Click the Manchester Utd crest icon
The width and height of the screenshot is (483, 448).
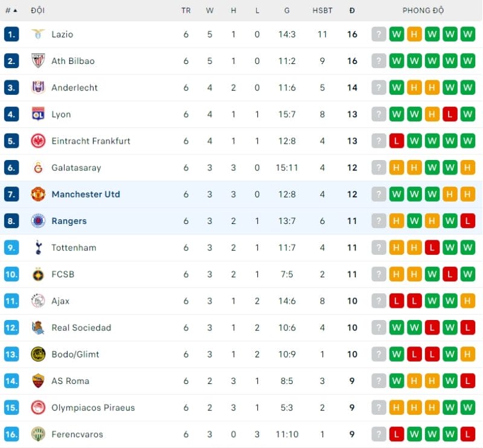[38, 194]
